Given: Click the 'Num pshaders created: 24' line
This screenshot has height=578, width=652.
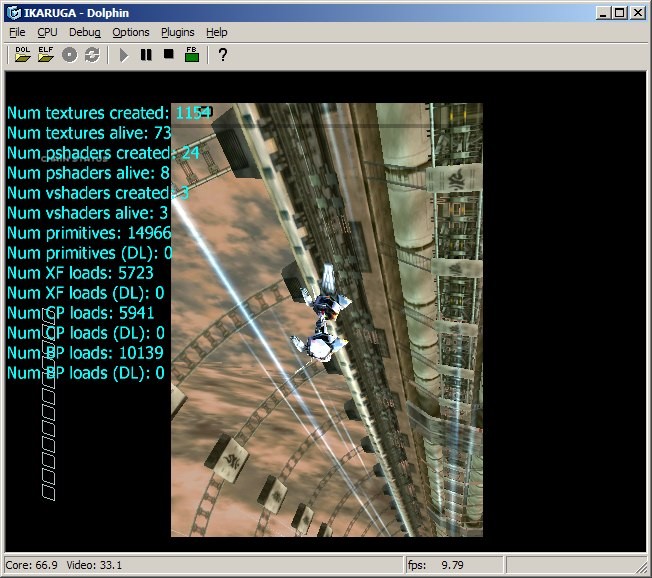Looking at the screenshot, I should (104, 153).
